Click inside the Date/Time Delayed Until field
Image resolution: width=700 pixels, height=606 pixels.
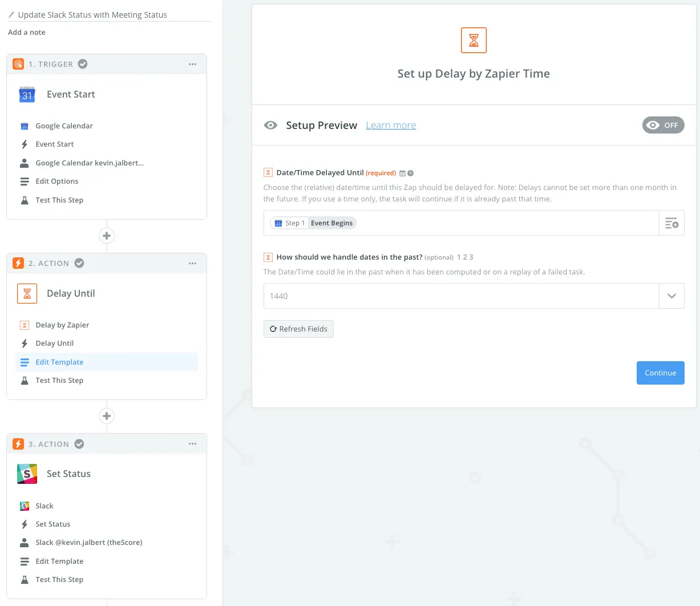pos(462,223)
